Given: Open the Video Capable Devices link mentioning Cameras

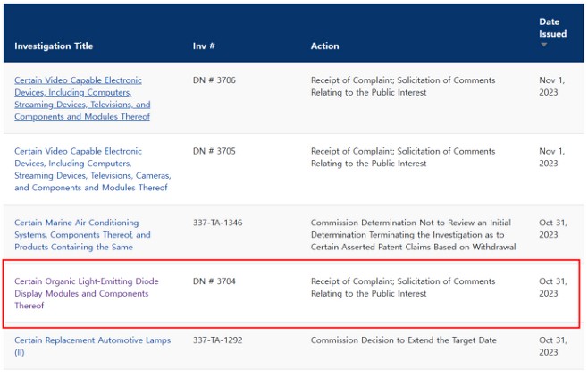Looking at the screenshot, I should [x=93, y=169].
